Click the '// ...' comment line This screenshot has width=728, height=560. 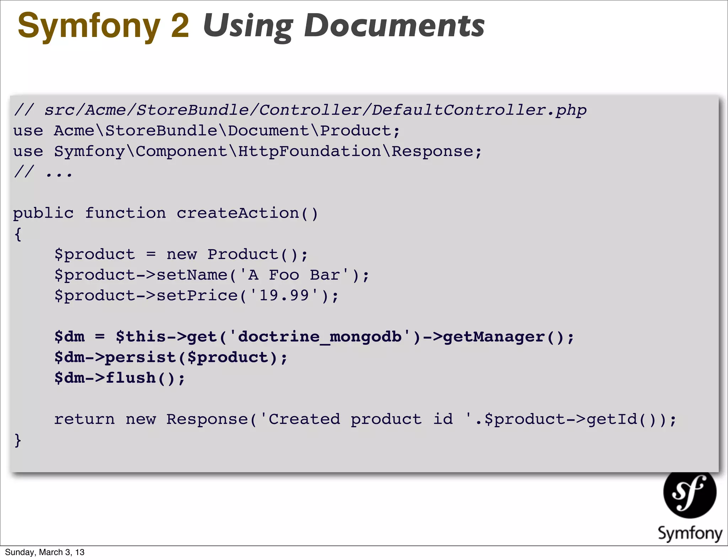click(x=43, y=172)
